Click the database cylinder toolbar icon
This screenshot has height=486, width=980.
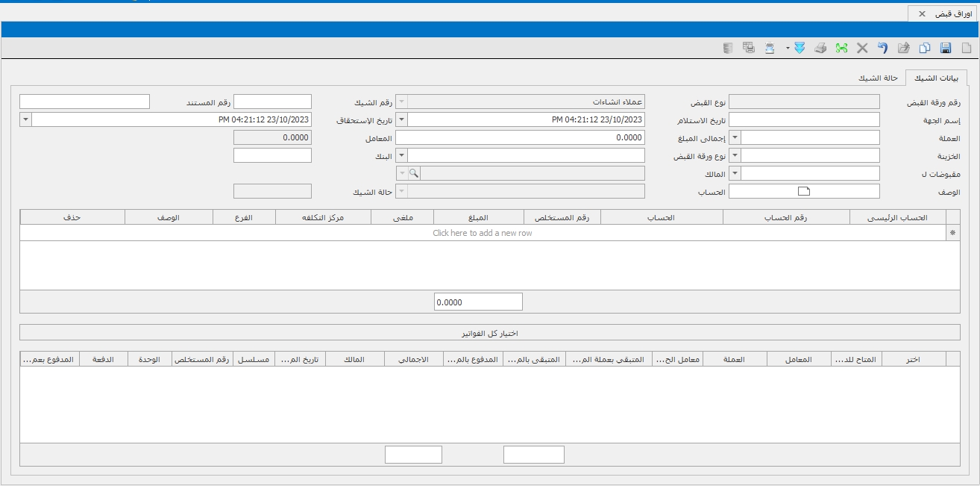(728, 48)
